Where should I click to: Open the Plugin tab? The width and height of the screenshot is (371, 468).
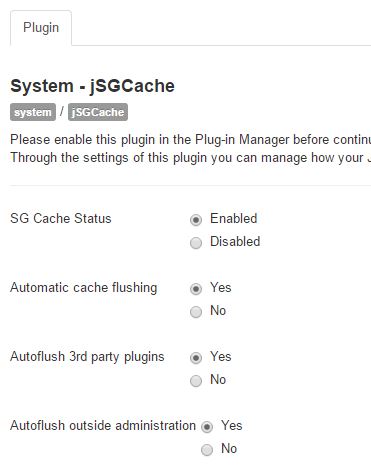point(41,28)
